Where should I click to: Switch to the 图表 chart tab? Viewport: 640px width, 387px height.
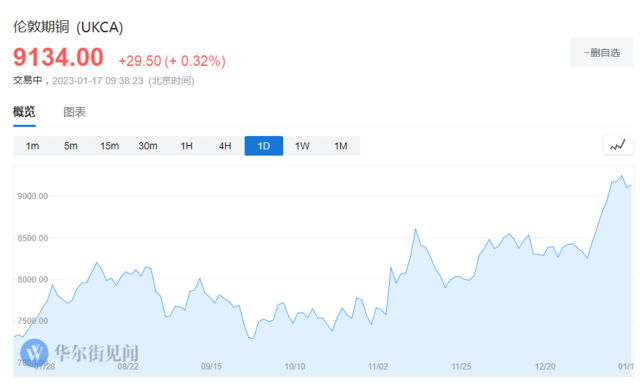tap(75, 112)
